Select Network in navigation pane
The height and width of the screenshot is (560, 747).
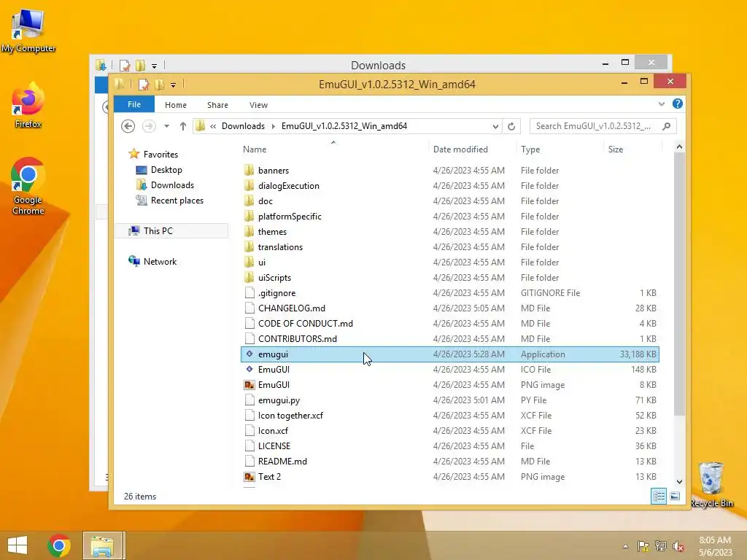pos(160,262)
